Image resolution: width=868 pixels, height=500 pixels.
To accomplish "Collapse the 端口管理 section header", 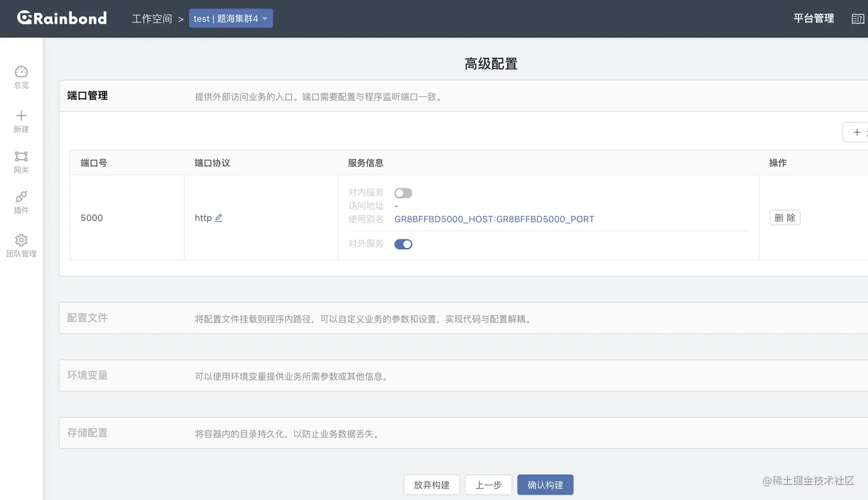I will [x=464, y=96].
